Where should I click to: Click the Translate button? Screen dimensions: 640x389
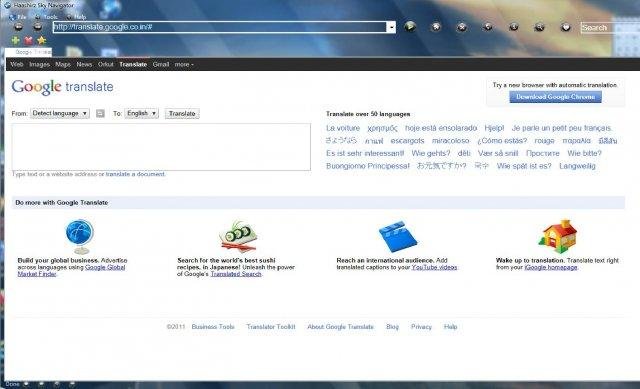[x=182, y=113]
